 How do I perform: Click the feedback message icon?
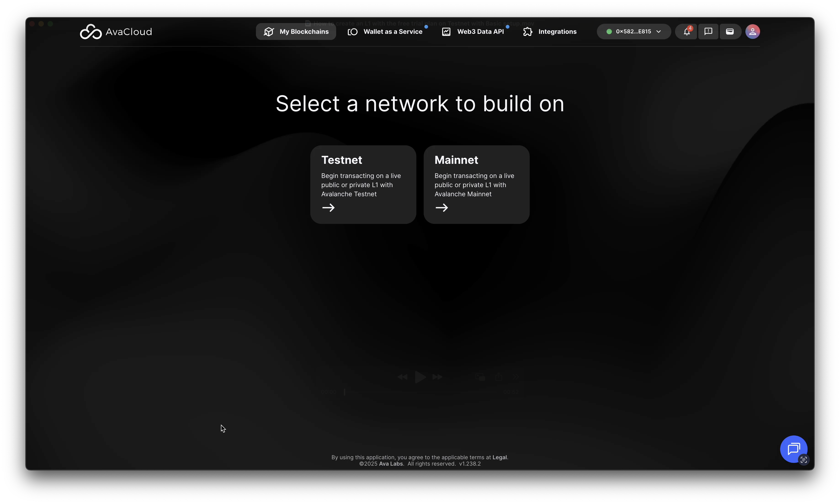click(x=708, y=32)
